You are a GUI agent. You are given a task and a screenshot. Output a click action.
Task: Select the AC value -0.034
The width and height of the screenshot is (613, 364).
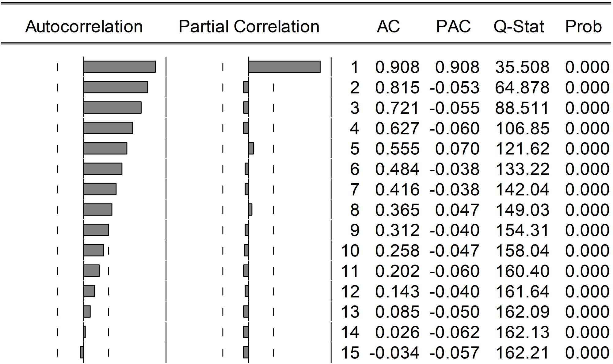[x=394, y=353]
